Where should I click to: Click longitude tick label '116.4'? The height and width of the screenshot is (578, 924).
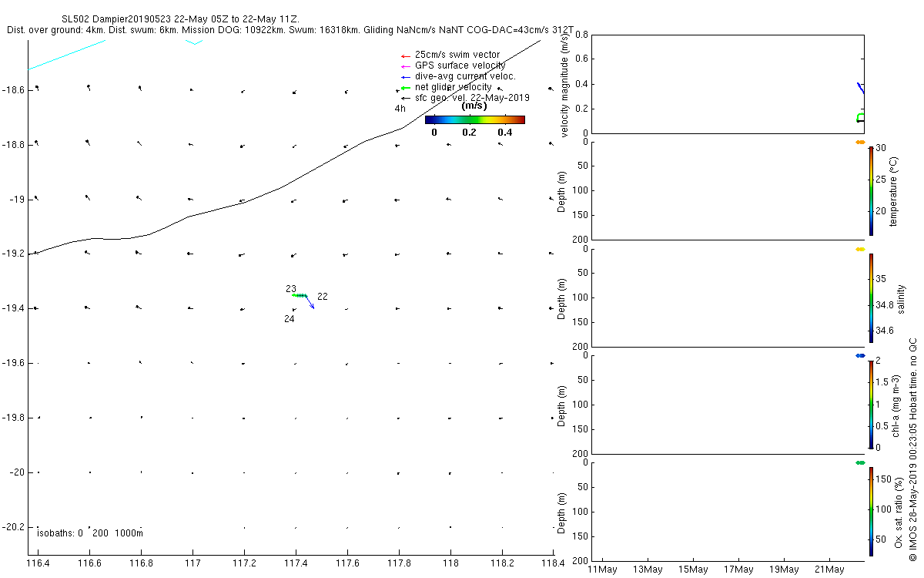[x=38, y=564]
